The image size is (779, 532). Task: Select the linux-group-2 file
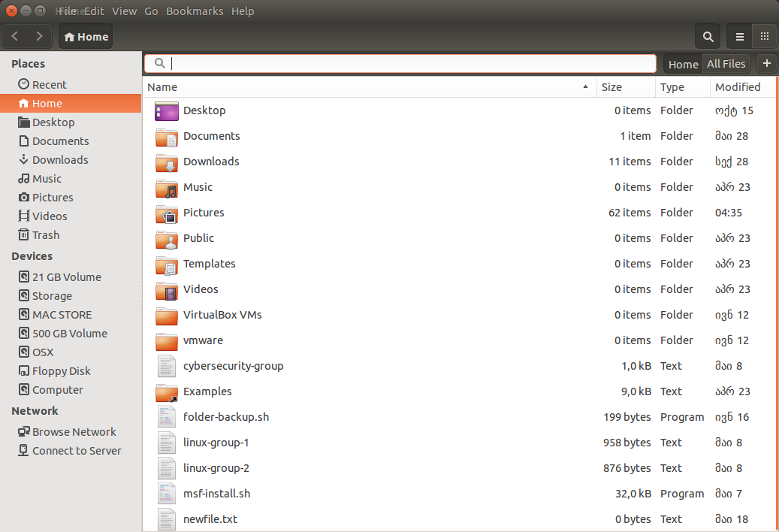(459, 468)
